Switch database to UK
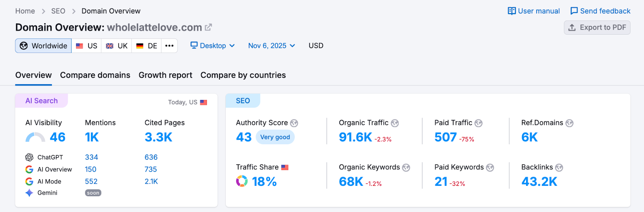Viewport: 644px width, 212px height. click(117, 46)
